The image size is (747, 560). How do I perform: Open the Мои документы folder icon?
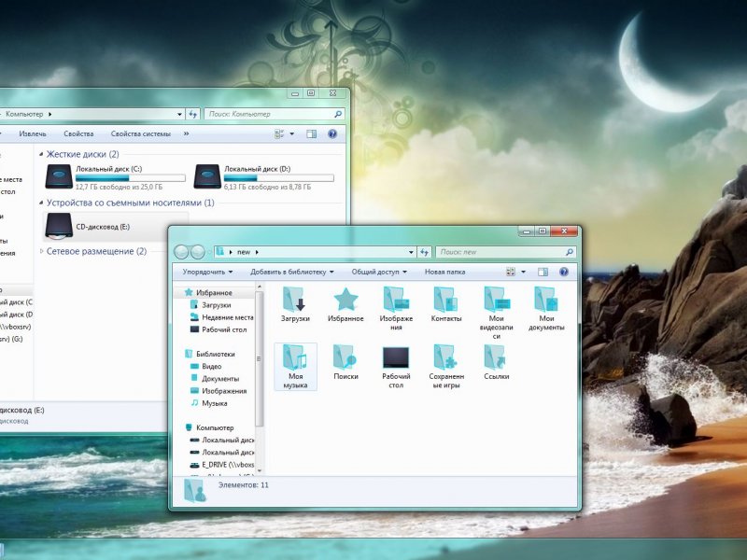[x=546, y=300]
